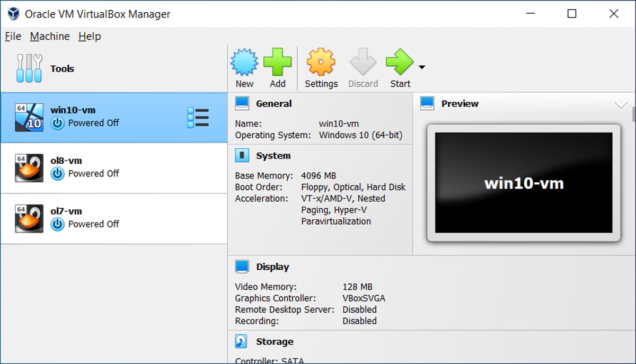Click the win10-vm preview thumbnail
This screenshot has height=364, width=636.
(x=523, y=183)
